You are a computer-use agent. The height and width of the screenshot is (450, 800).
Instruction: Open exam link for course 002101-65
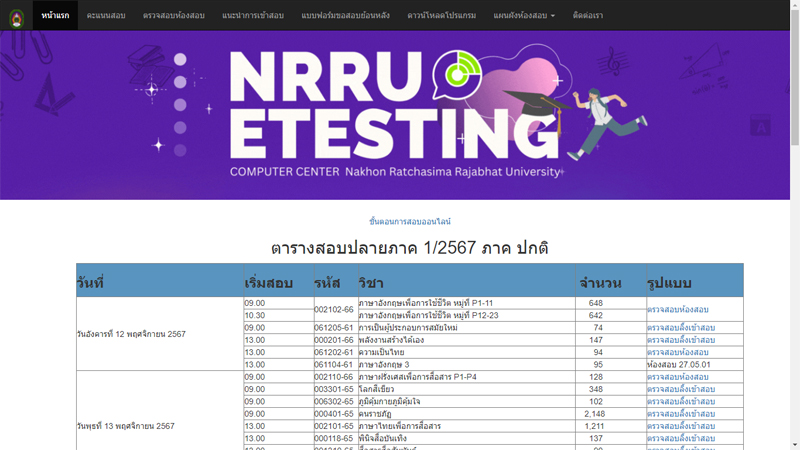[681, 426]
